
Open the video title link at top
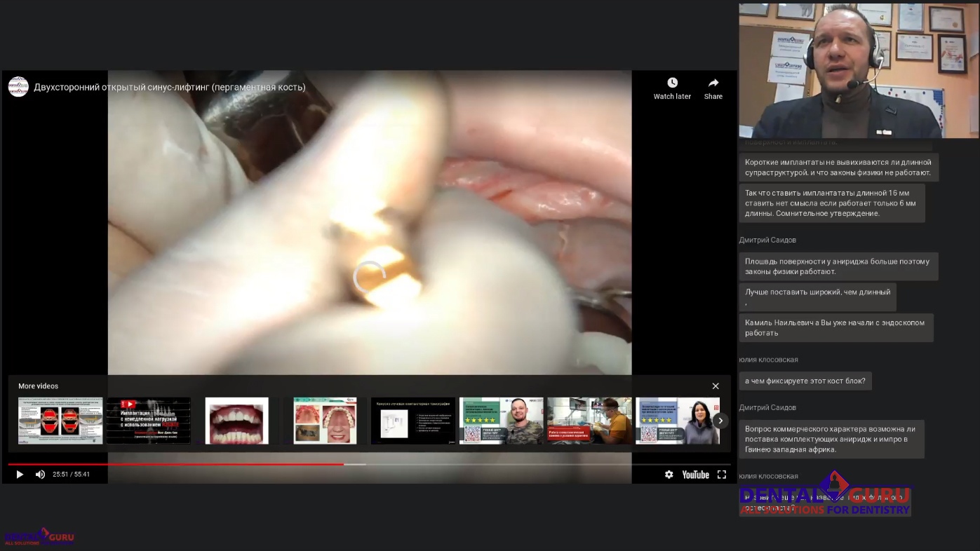(170, 88)
